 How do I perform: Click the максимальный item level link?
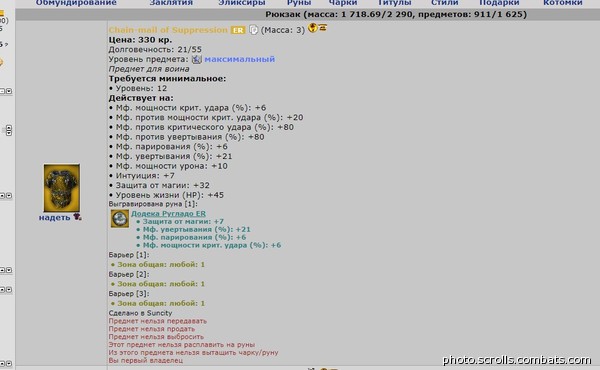point(240,59)
